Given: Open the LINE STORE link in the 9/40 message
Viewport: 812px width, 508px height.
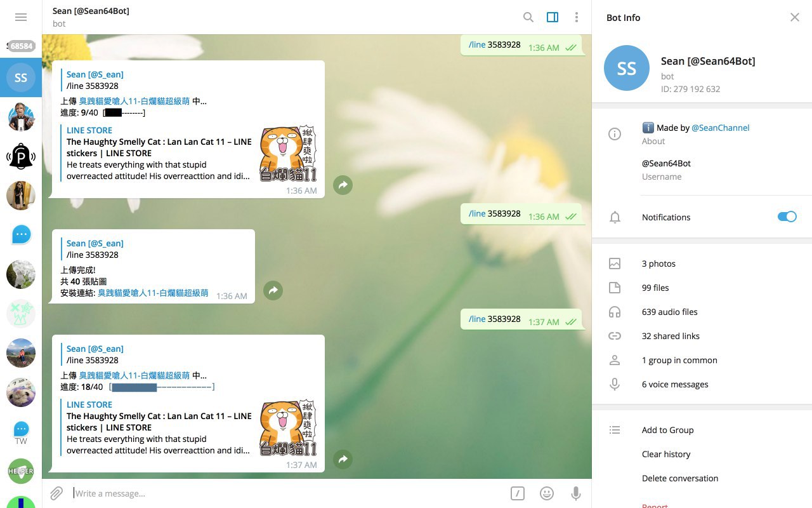Looking at the screenshot, I should (89, 130).
